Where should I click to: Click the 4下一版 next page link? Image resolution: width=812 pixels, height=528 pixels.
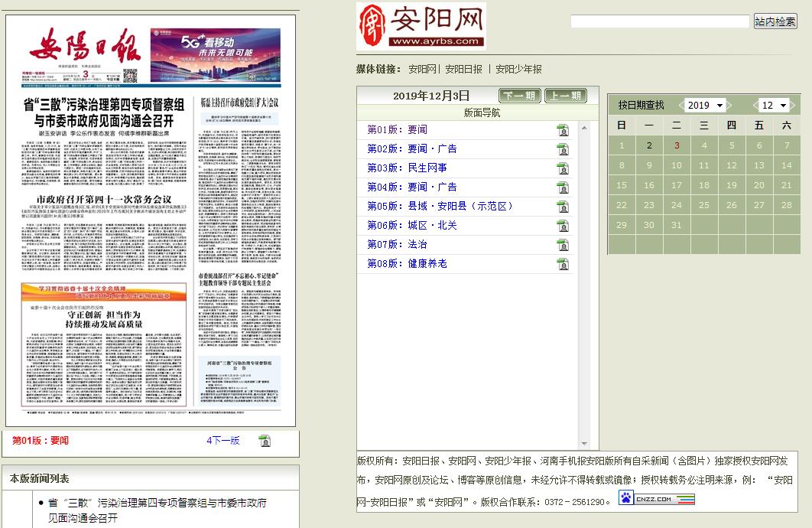click(222, 440)
